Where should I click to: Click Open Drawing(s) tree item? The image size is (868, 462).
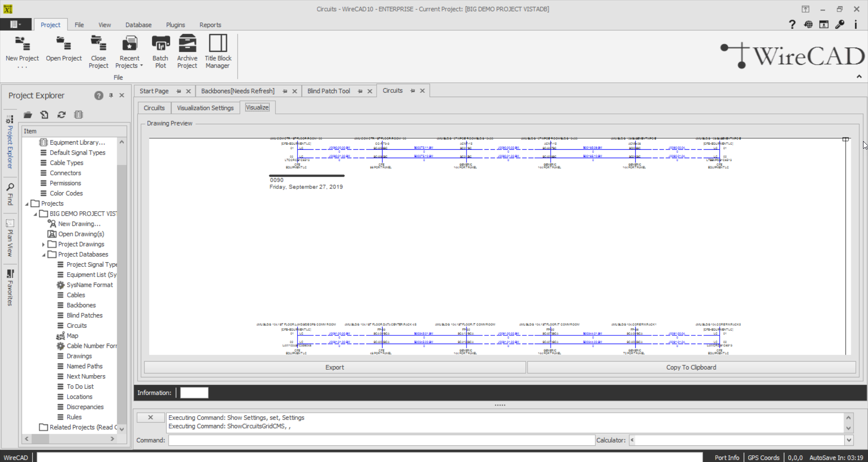76,234
